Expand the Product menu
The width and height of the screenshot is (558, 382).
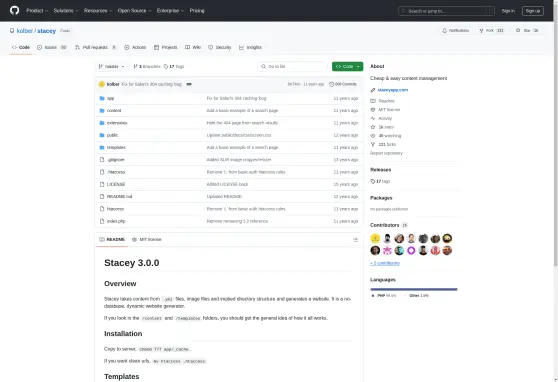37,11
